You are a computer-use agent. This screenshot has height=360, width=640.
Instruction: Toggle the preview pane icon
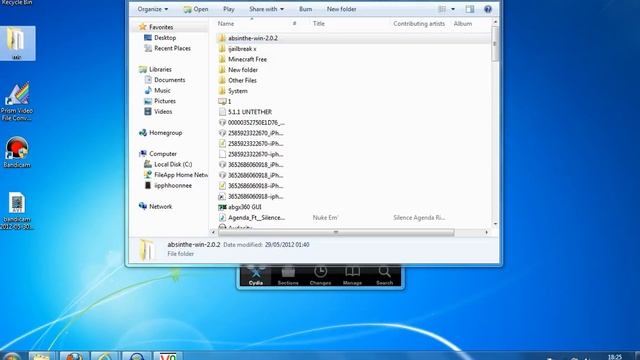[470, 9]
